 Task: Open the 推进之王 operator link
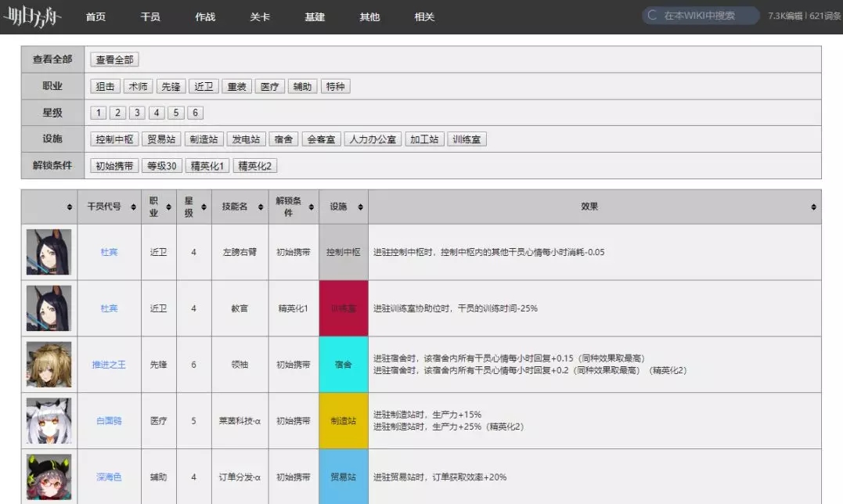(x=109, y=365)
